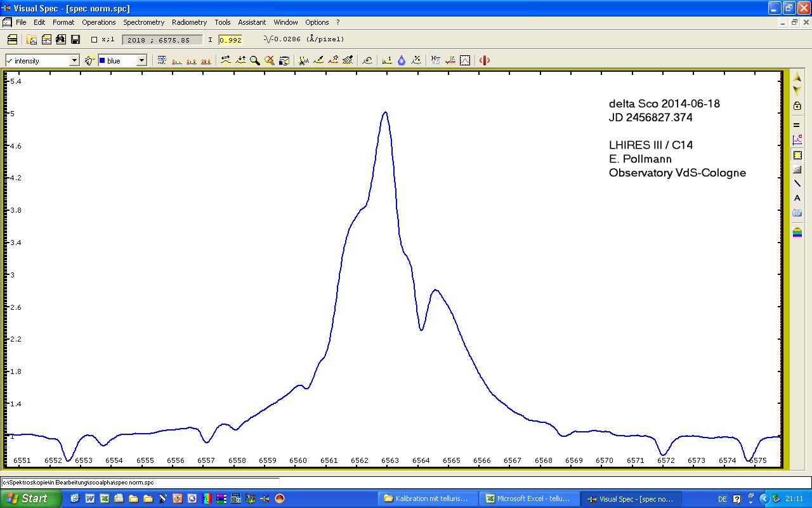The image size is (812, 508).
Task: Open the Spectrometry menu
Action: point(143,22)
